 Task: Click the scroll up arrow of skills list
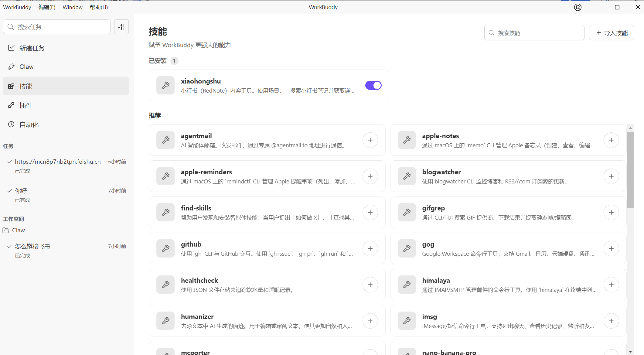point(630,128)
